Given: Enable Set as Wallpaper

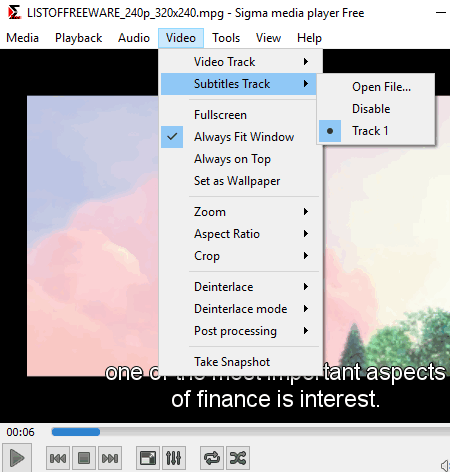Looking at the screenshot, I should pos(240,181).
